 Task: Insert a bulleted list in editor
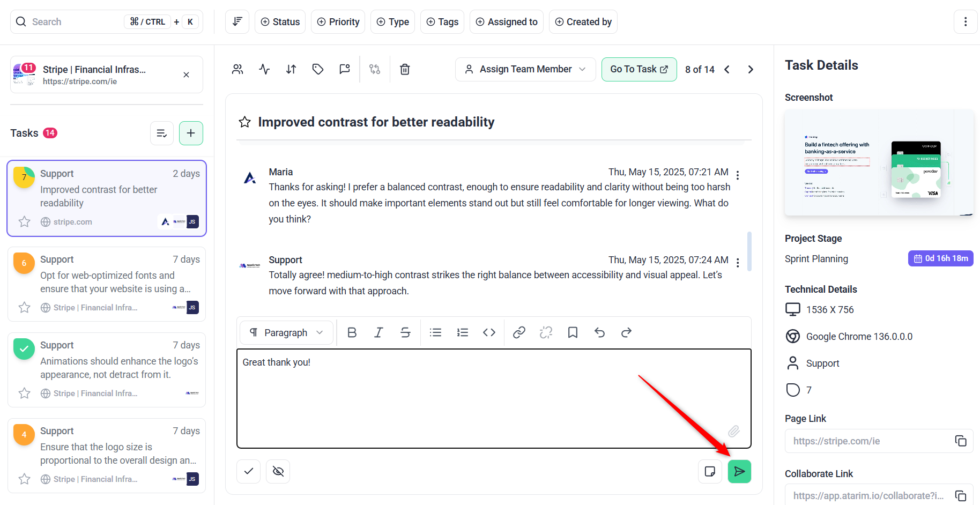435,333
